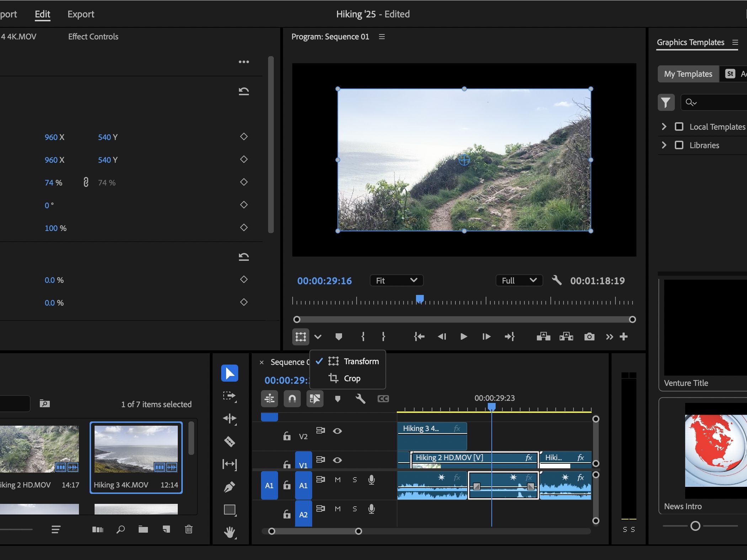Viewport: 747px width, 560px height.
Task: Mute the A1 audio track
Action: click(338, 480)
